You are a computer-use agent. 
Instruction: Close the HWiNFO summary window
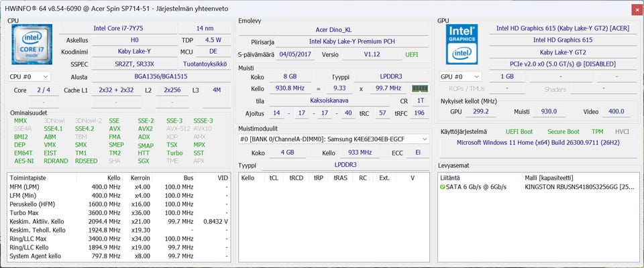pyautogui.click(x=637, y=9)
